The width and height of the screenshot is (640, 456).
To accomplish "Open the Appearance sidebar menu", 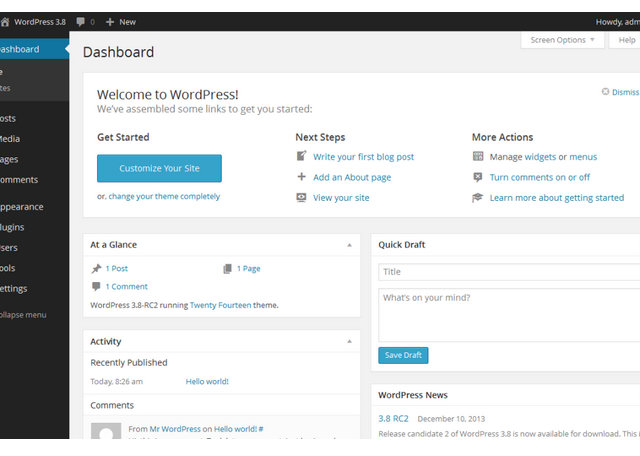I will coord(34,207).
